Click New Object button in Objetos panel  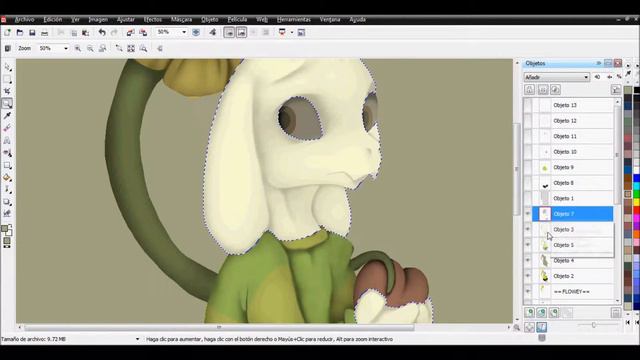click(529, 313)
